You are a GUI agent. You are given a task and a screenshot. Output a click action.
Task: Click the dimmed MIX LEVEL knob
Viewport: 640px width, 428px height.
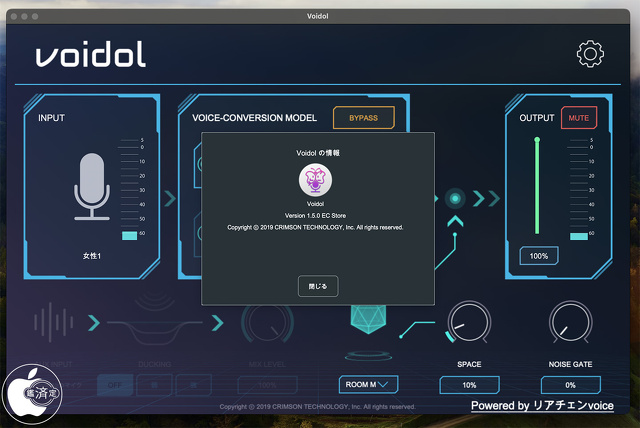[x=267, y=322]
